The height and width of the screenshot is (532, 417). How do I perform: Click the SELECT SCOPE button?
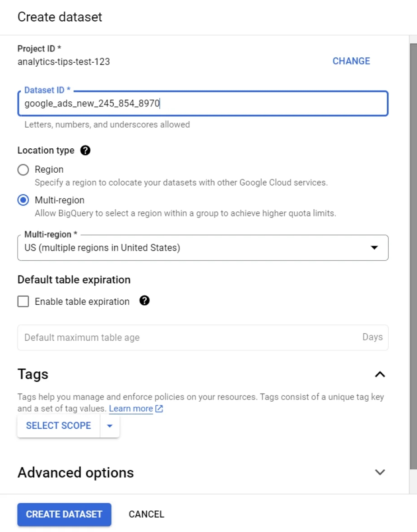point(59,426)
